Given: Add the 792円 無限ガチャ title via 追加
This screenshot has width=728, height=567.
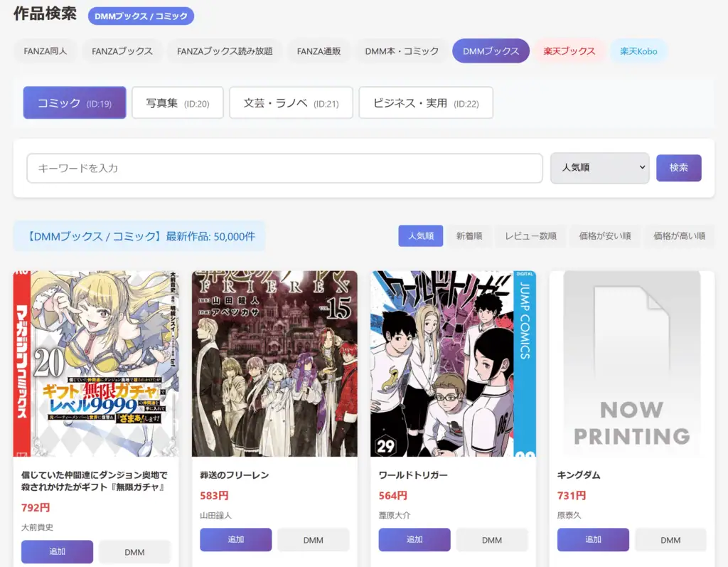Looking at the screenshot, I should click(x=57, y=551).
